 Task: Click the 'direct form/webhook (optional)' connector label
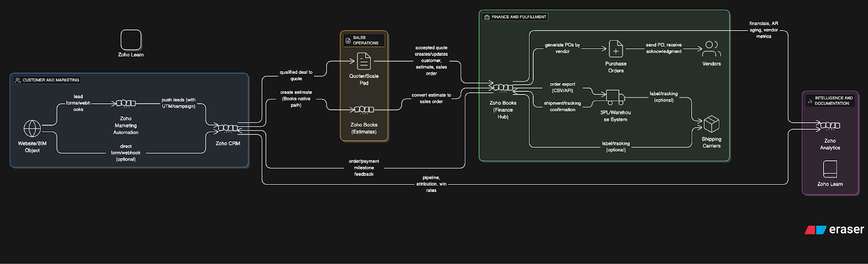point(126,153)
